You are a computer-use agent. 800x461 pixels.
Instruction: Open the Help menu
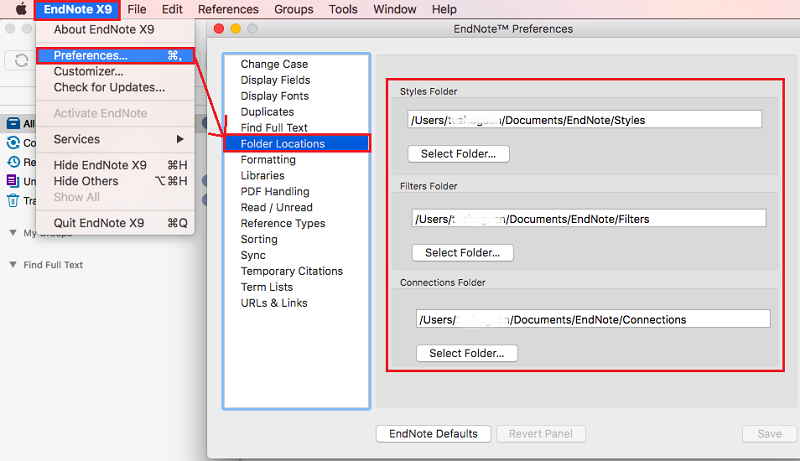coord(444,10)
